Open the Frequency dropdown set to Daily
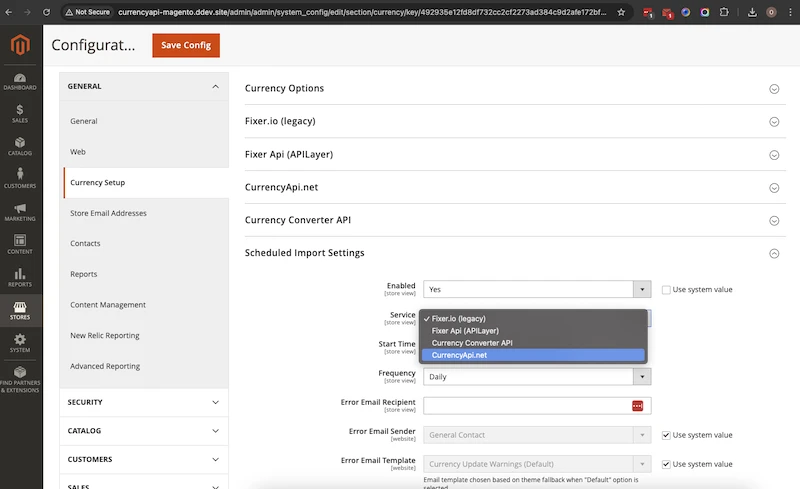 537,377
